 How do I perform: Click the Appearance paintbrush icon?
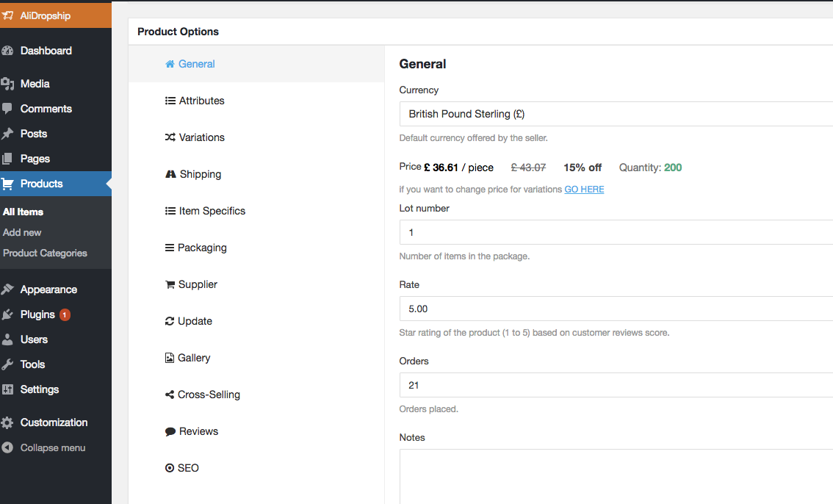point(7,289)
